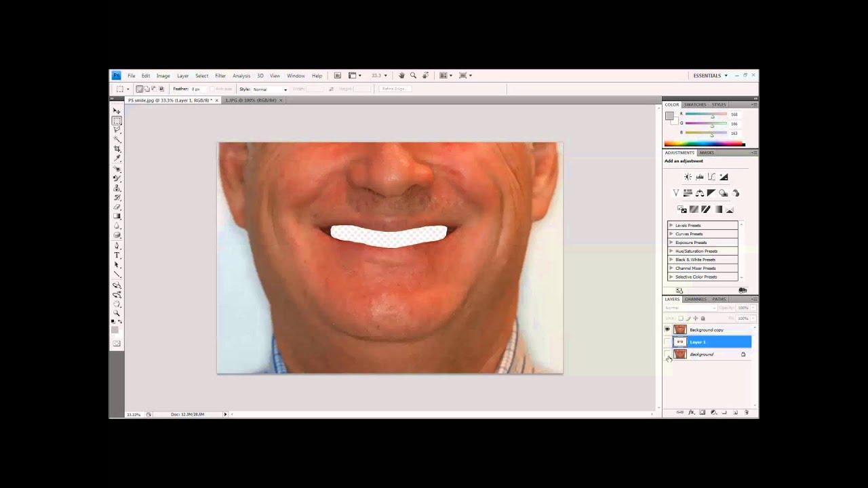Open the Layer menu
The image size is (868, 488).
pyautogui.click(x=183, y=76)
